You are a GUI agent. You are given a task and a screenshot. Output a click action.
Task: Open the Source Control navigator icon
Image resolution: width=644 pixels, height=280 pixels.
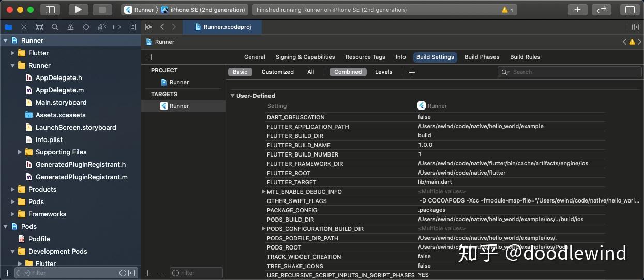pyautogui.click(x=24, y=27)
